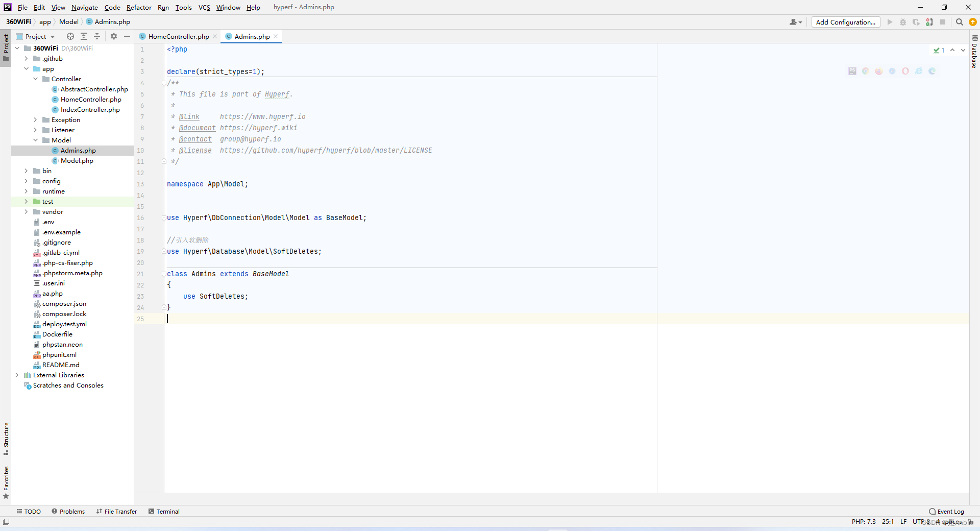
Task: Open preview in Firefox browser icon
Action: [878, 71]
